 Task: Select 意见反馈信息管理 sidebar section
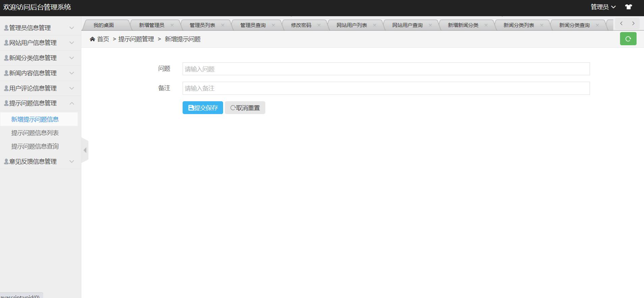(41, 162)
